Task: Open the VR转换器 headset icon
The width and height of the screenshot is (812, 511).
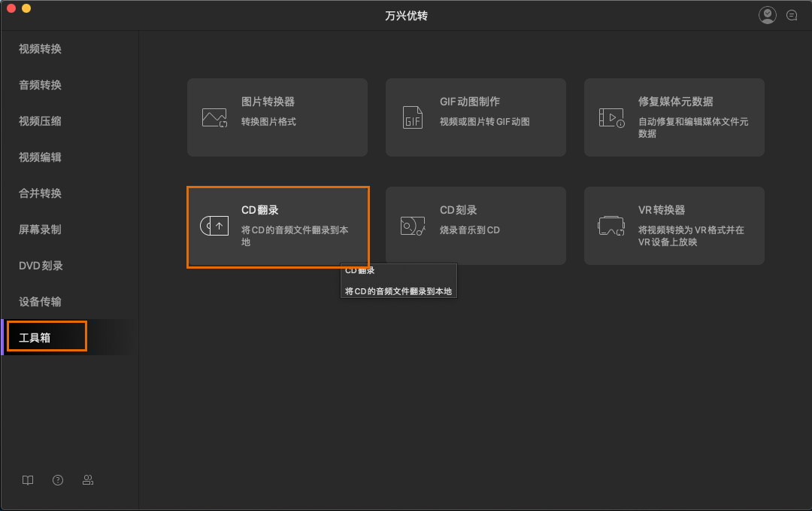Action: 611,225
